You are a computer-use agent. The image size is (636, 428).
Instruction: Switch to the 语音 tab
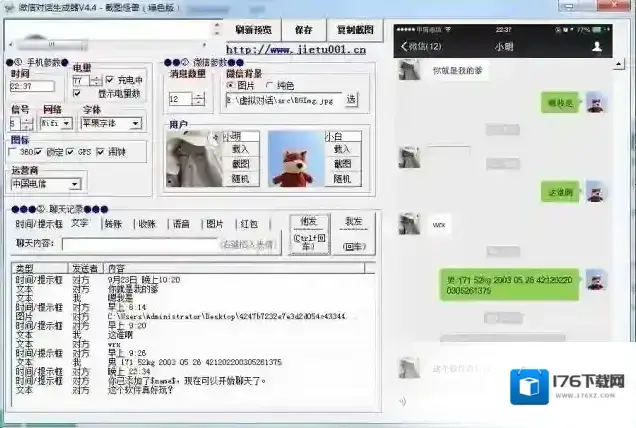coord(181,224)
